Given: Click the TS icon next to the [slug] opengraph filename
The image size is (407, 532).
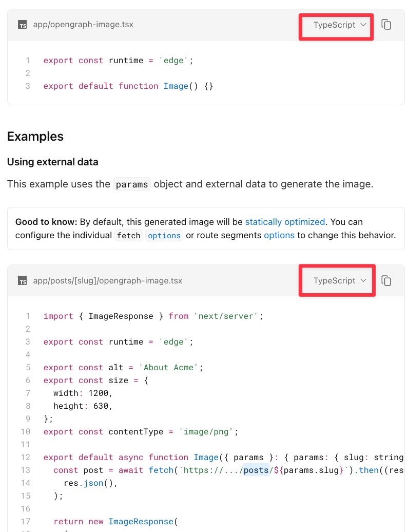Looking at the screenshot, I should [23, 280].
